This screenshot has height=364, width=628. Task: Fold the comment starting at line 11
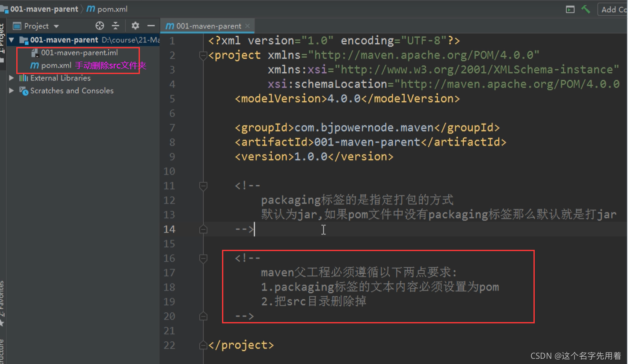[203, 186]
